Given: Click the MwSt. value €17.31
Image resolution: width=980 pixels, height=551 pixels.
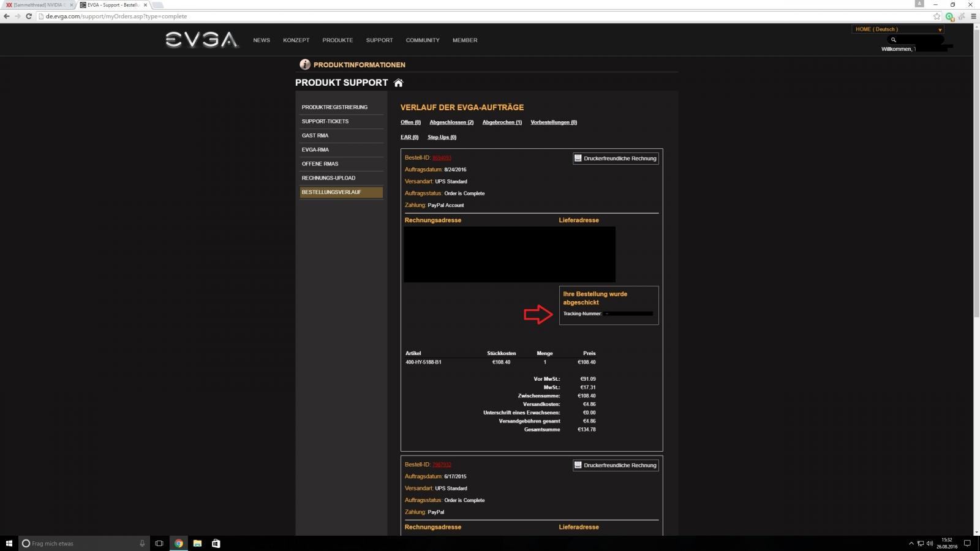Looking at the screenshot, I should (587, 388).
